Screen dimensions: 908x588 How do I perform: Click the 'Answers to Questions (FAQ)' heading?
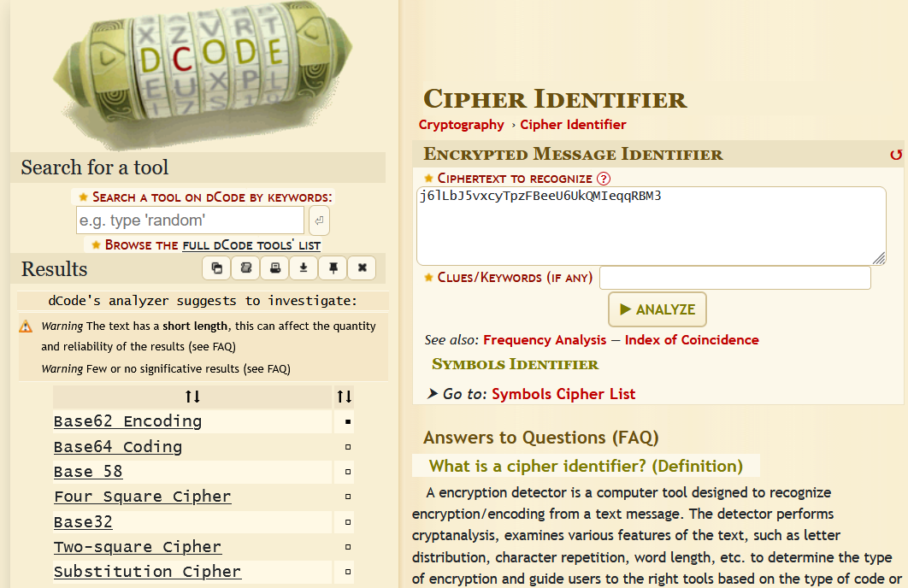pos(541,438)
